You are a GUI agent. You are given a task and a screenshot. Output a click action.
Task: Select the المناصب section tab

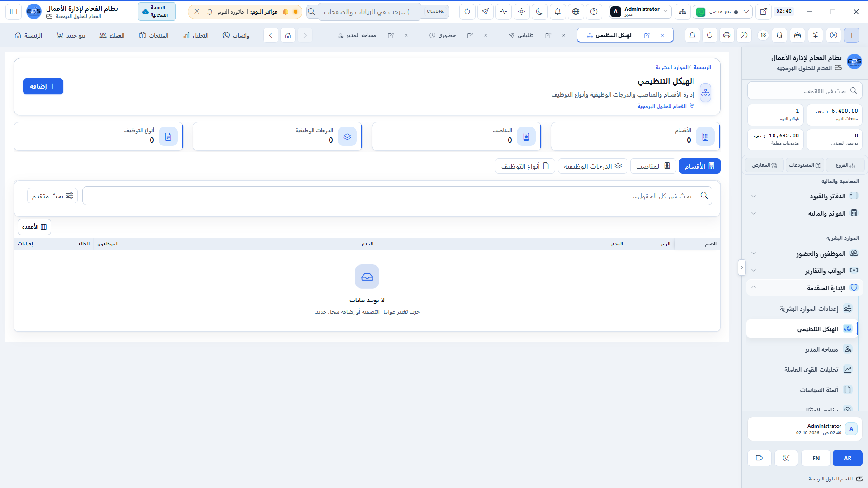pyautogui.click(x=653, y=166)
